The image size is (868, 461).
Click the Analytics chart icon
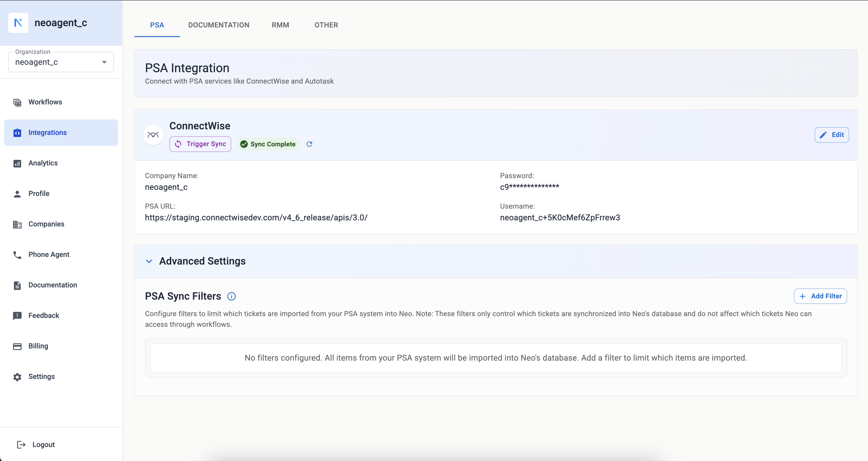(x=17, y=164)
